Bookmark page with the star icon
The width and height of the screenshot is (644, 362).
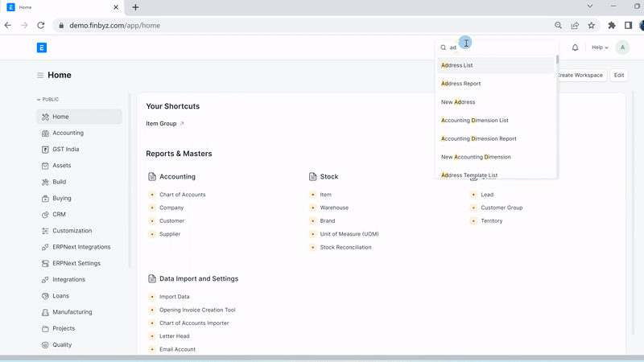pyautogui.click(x=592, y=25)
